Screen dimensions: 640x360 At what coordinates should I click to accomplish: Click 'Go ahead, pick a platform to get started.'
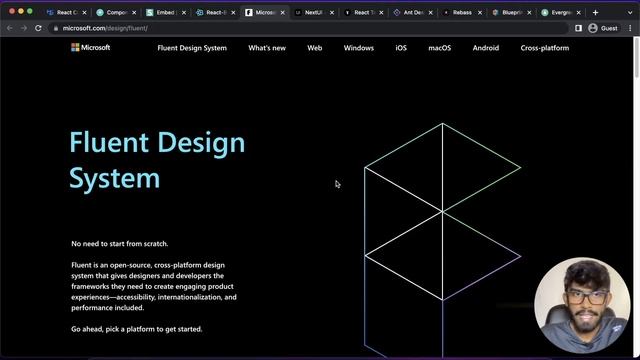click(137, 329)
